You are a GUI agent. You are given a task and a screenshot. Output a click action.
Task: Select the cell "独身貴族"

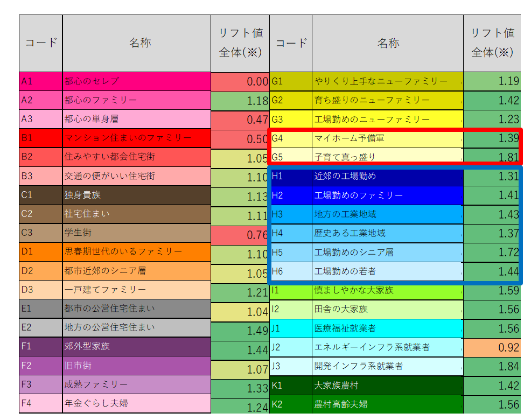point(136,195)
